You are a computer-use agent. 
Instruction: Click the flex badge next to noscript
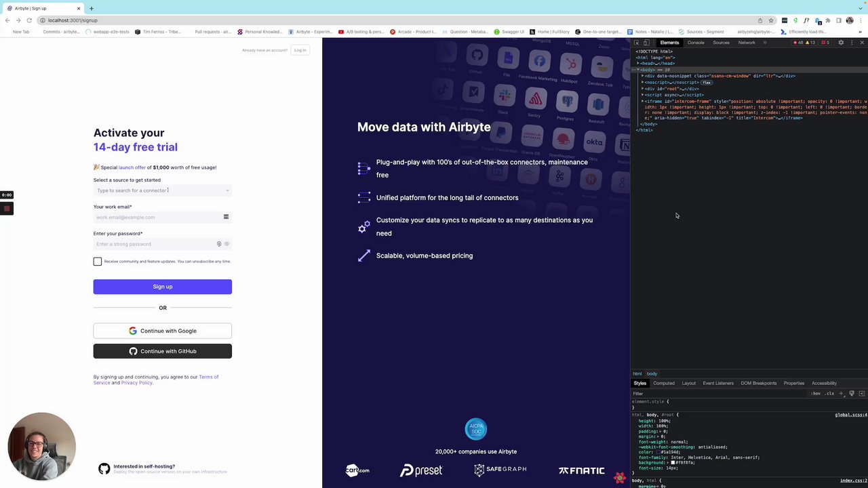[x=706, y=83]
